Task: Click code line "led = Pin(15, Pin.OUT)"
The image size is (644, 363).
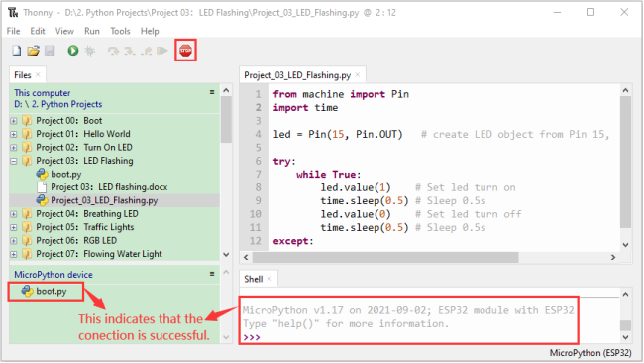Action: [x=338, y=135]
